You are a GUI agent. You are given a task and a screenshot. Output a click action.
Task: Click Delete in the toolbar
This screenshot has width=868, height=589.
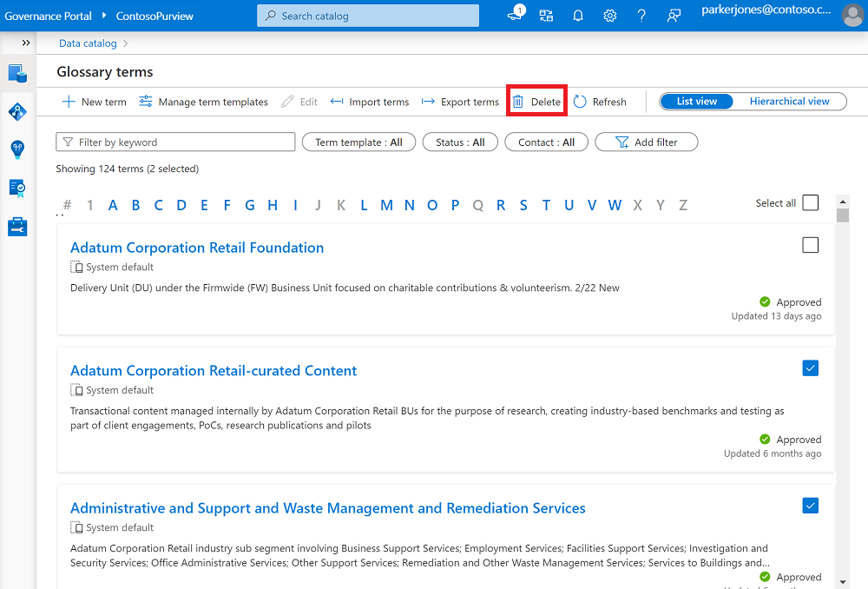536,102
